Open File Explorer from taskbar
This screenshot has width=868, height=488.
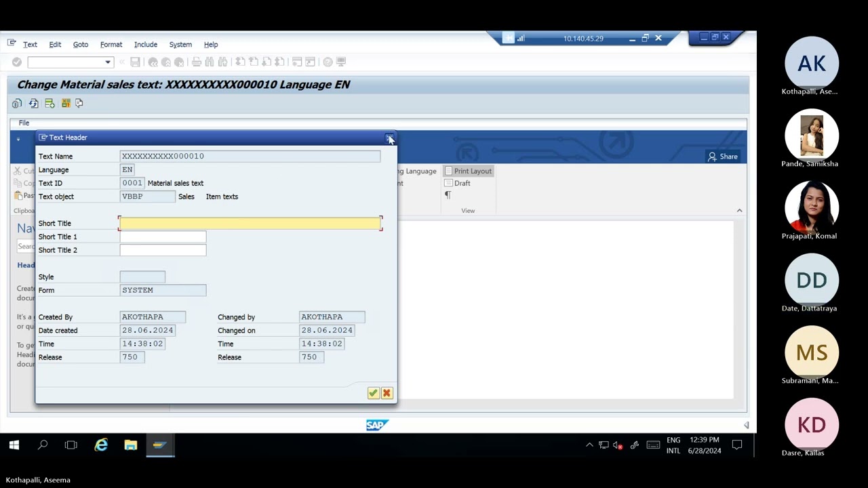tap(131, 445)
